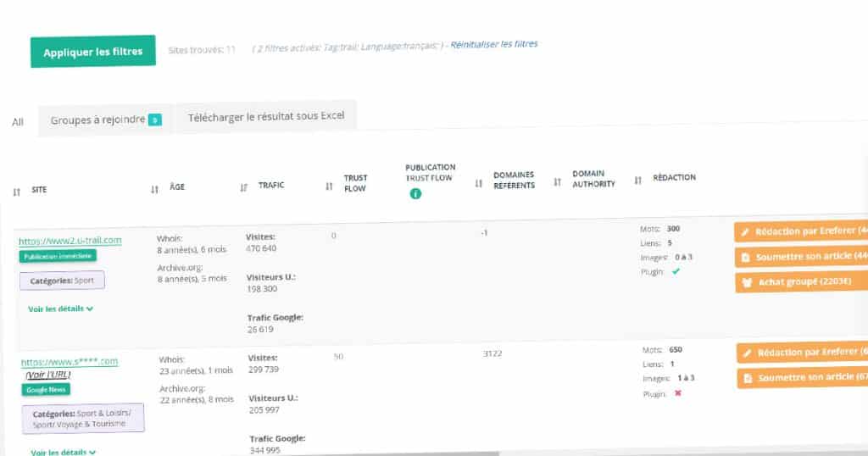Sort by Site column arrows icon

click(17, 192)
